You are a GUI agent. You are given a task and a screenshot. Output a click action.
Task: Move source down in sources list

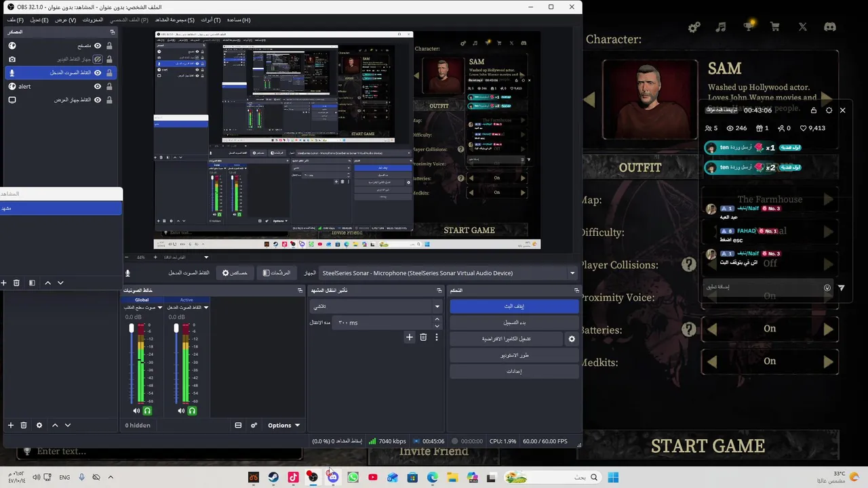[67, 425]
